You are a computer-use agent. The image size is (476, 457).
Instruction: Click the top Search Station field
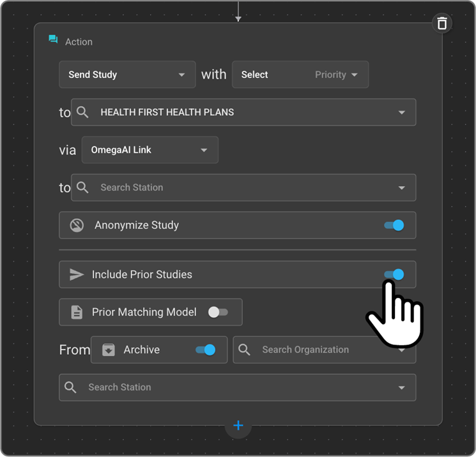point(243,188)
